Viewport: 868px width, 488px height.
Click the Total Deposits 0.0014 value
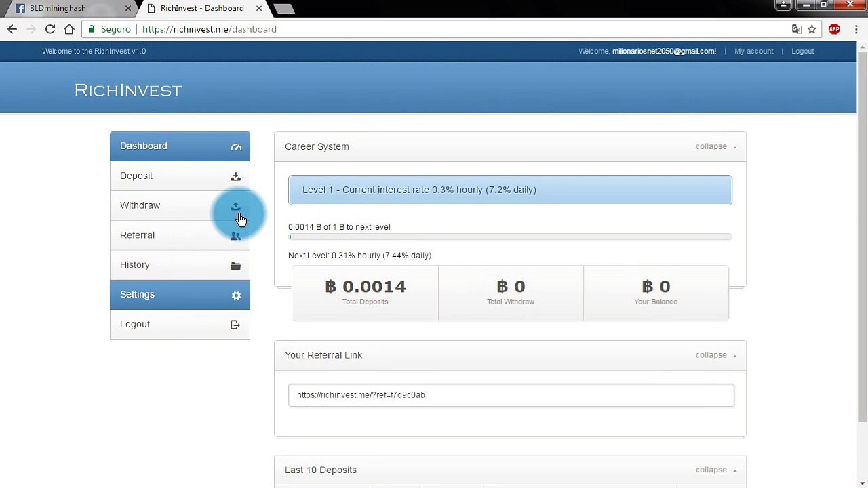366,287
